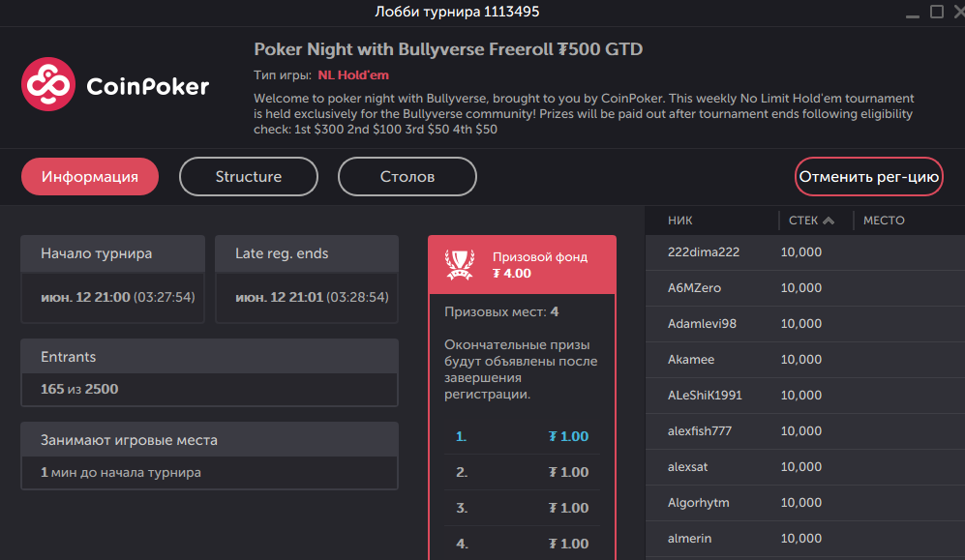The height and width of the screenshot is (560, 965).
Task: Cancel registration with Отменить рег-цию button
Action: [869, 176]
